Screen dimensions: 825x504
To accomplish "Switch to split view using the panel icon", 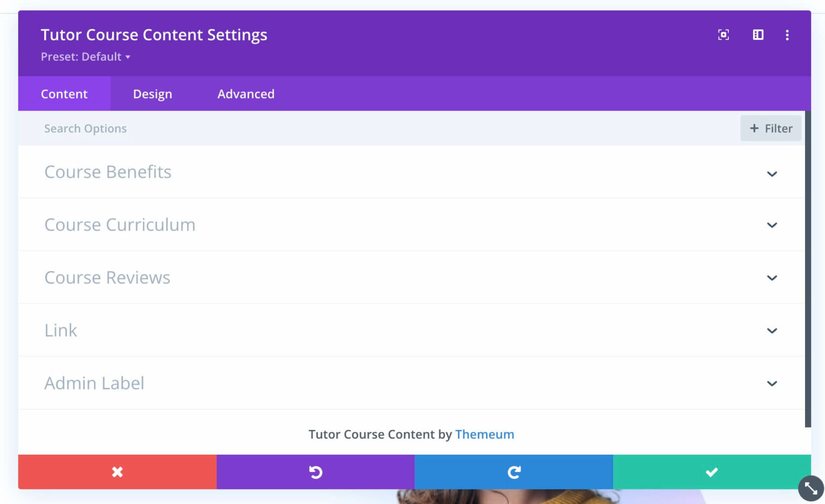I will pyautogui.click(x=758, y=35).
